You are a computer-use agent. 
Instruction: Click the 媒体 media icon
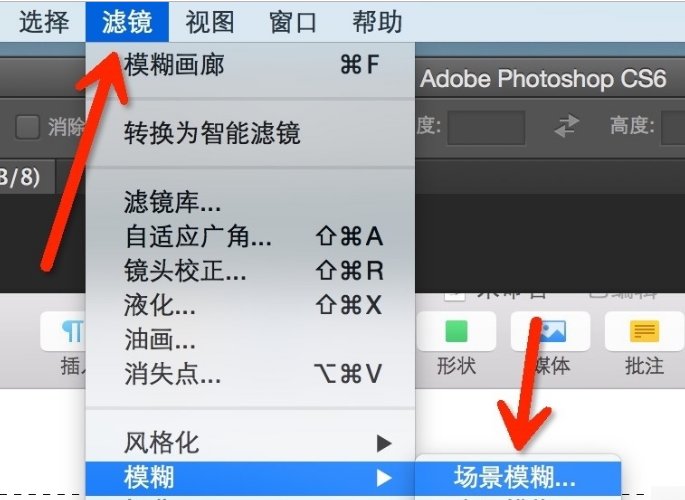(x=550, y=331)
